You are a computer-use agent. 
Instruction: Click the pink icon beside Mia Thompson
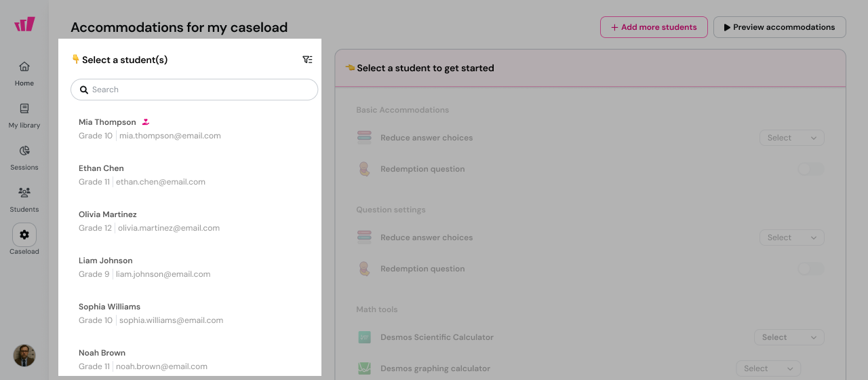[x=146, y=122]
